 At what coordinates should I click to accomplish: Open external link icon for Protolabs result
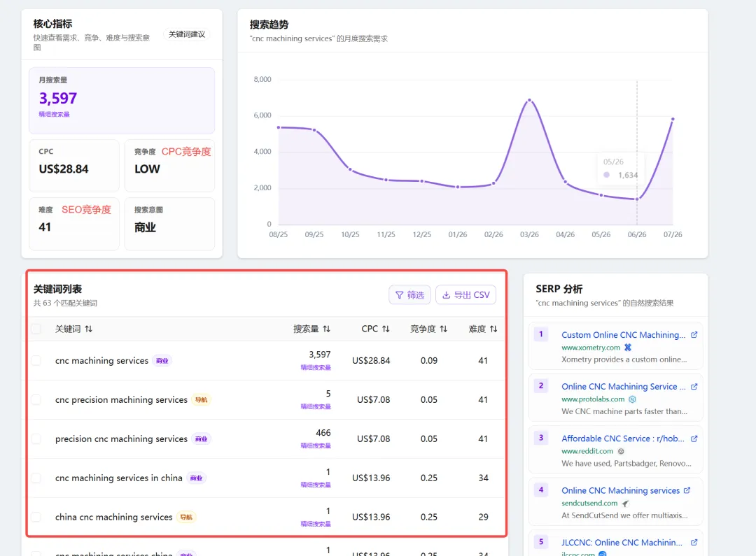pyautogui.click(x=694, y=387)
